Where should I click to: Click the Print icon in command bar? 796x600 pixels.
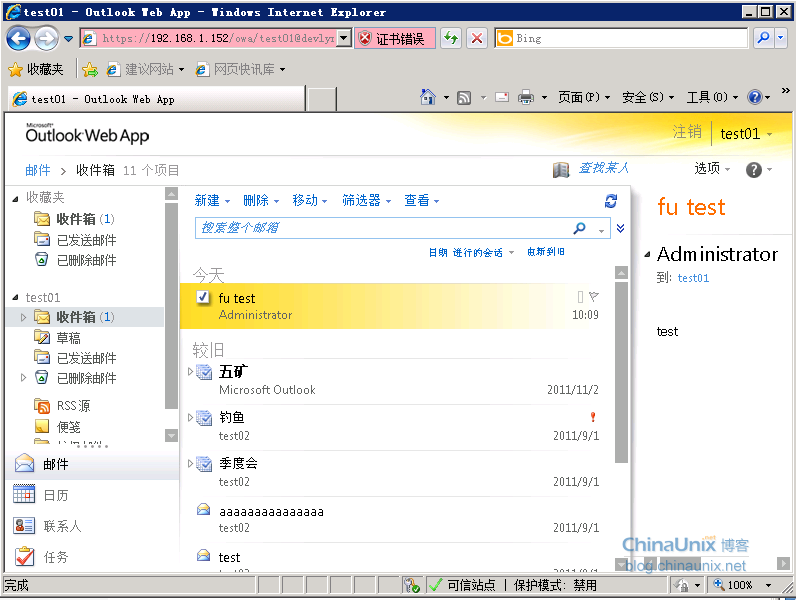point(526,97)
